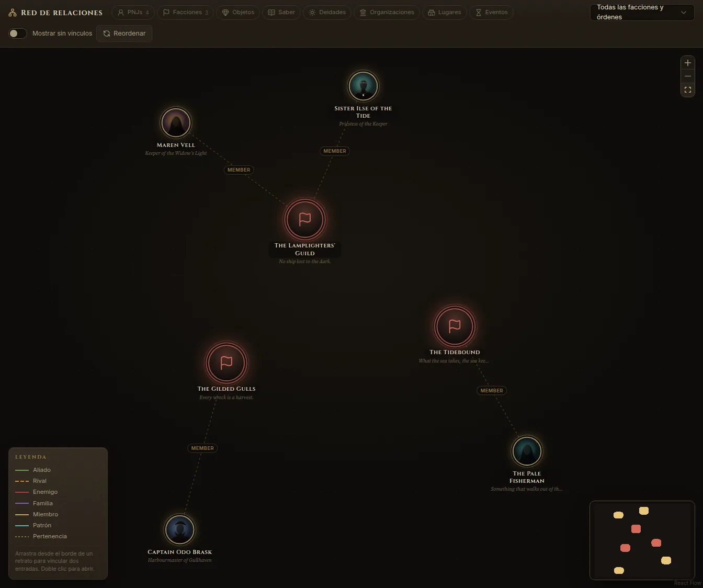Open Captain Odo Brask's portrait
703x588 pixels.
(180, 530)
